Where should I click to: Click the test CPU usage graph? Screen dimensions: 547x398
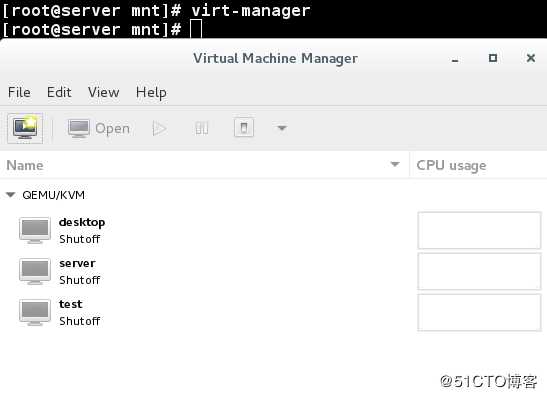tap(479, 312)
